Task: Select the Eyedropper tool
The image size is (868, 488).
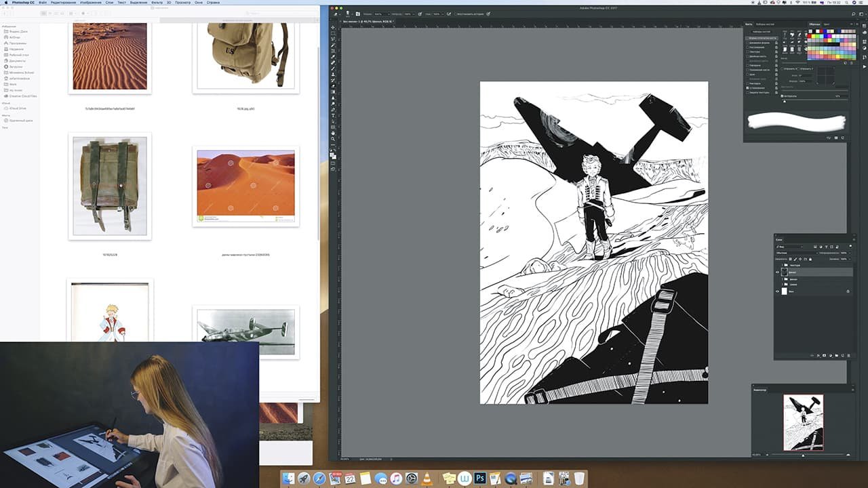Action: pyautogui.click(x=333, y=57)
